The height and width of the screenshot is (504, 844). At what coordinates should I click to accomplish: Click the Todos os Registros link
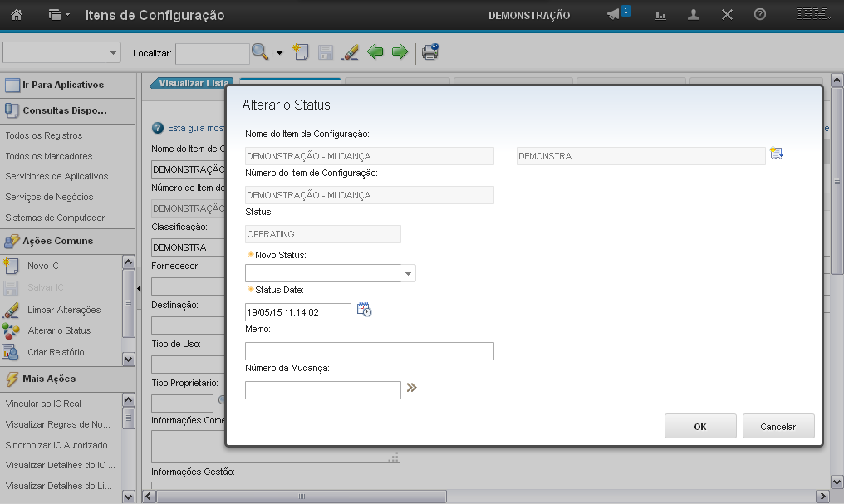[x=44, y=135]
